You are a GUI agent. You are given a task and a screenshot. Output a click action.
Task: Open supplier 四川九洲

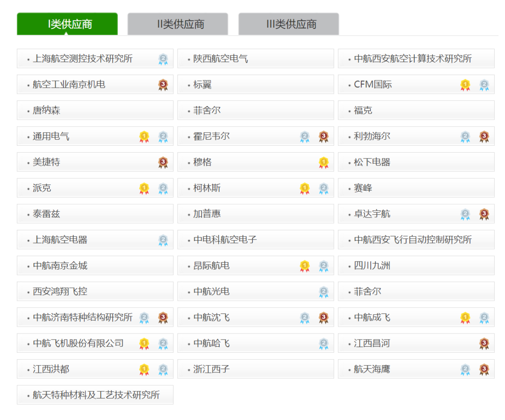click(x=416, y=265)
